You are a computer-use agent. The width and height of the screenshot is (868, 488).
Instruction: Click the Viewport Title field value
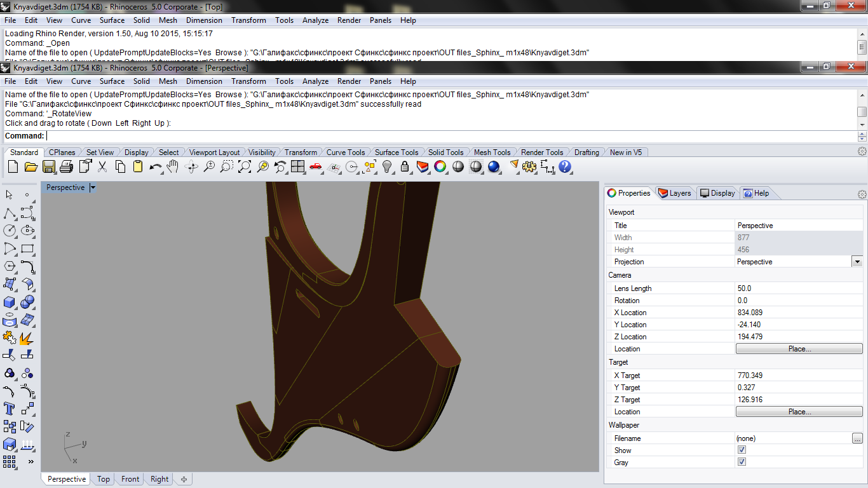tap(799, 226)
